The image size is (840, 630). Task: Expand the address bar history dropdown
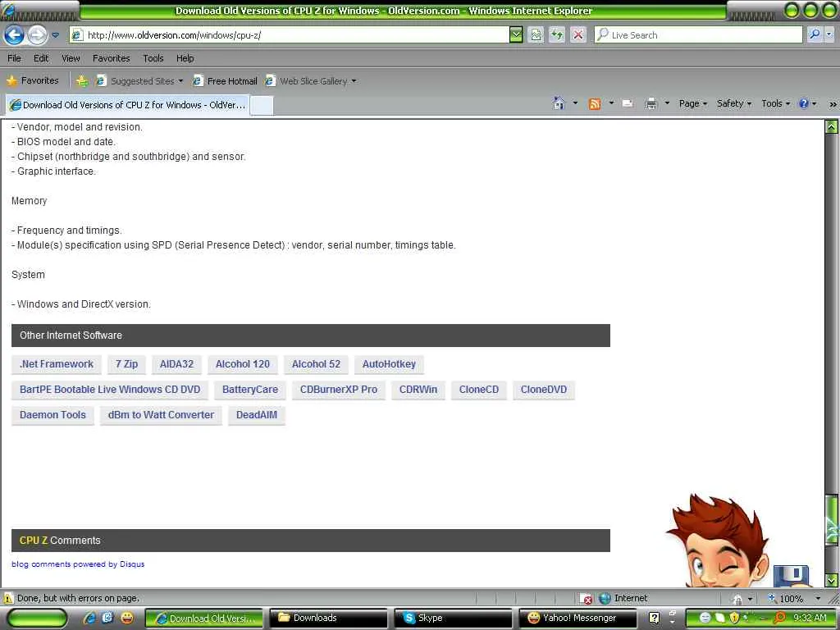[516, 35]
